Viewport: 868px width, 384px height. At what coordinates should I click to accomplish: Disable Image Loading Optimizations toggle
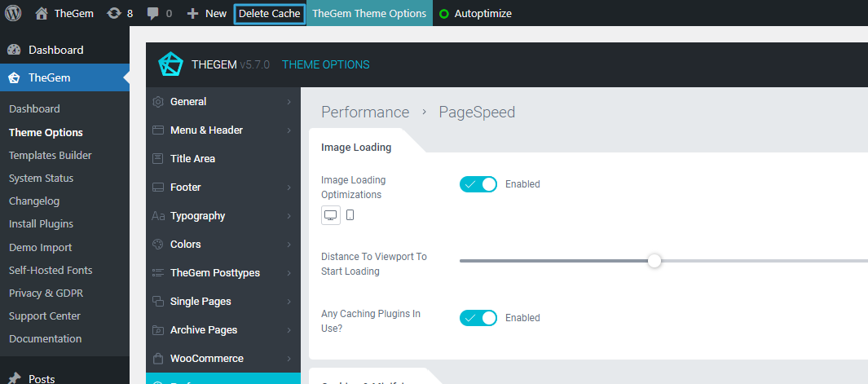[x=478, y=184]
